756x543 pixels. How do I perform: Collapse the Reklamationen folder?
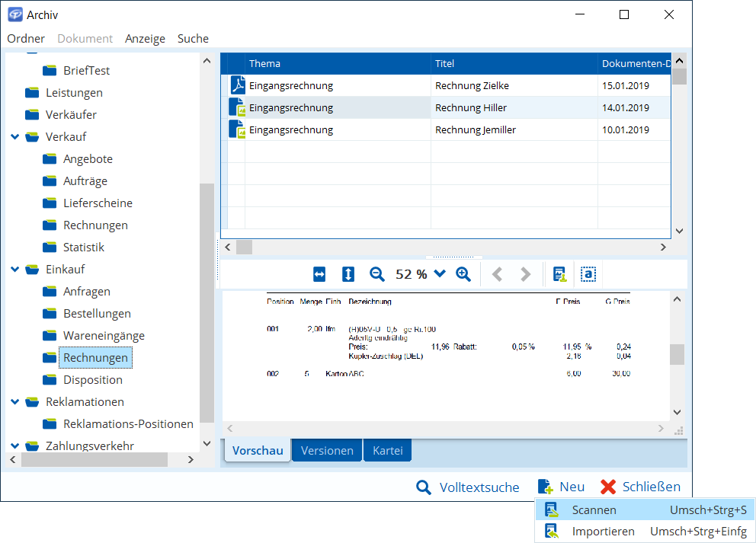coord(15,402)
